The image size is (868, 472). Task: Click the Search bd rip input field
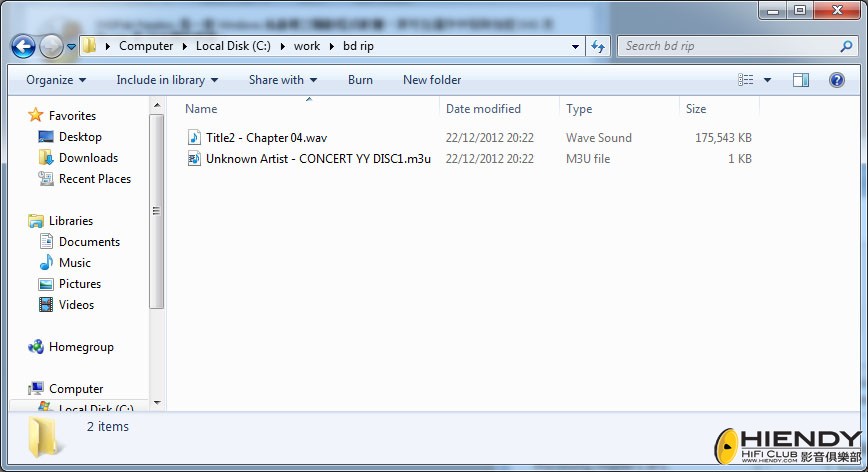point(729,46)
